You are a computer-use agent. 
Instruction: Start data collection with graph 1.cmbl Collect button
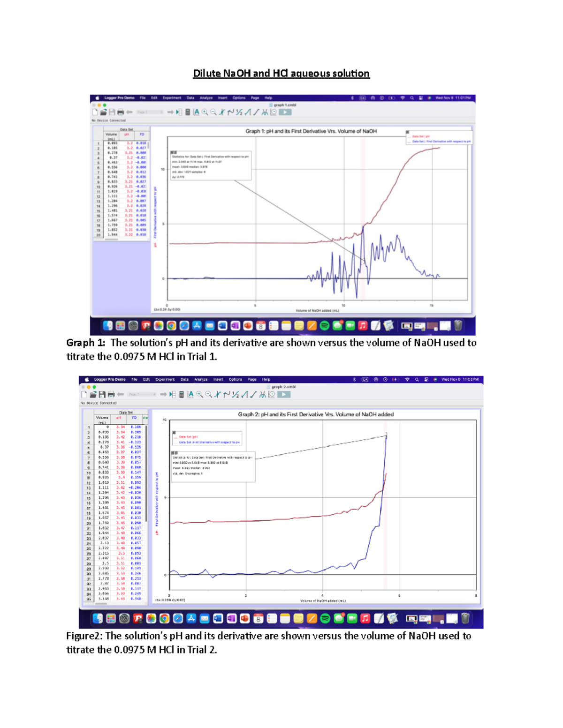tap(285, 113)
